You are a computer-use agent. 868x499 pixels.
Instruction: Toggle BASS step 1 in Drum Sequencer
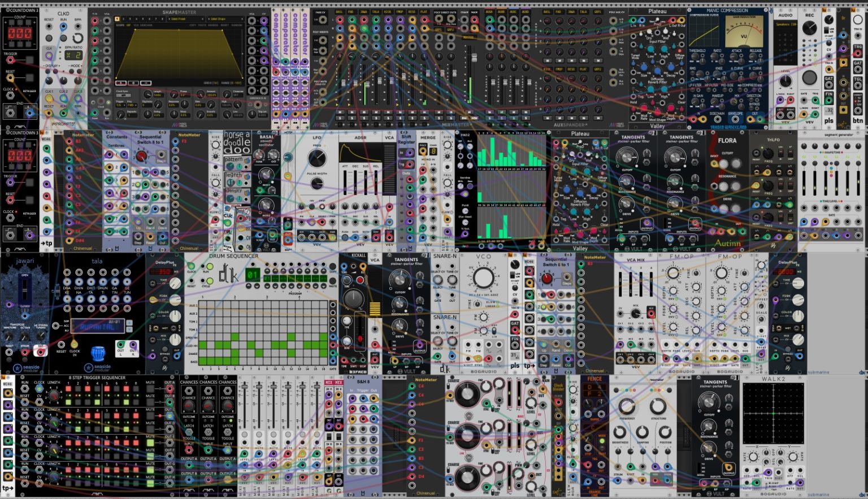202,362
